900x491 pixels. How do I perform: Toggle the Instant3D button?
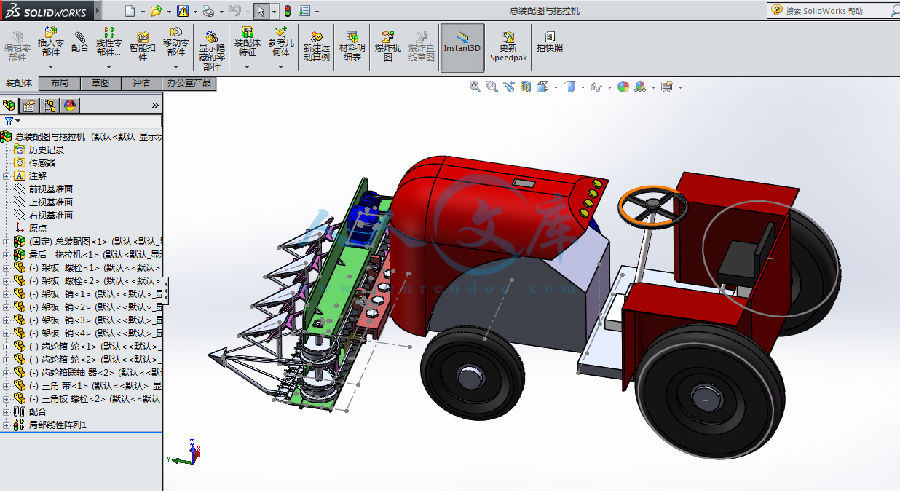point(462,48)
